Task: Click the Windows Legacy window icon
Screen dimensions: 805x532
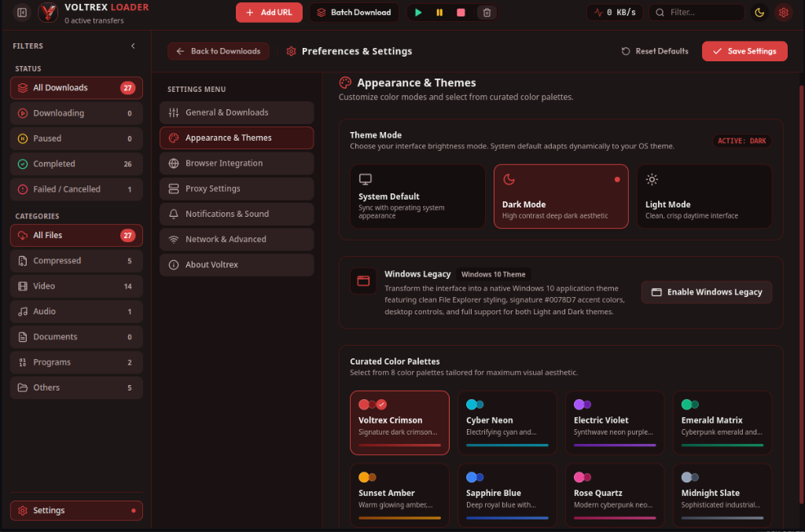Action: click(x=363, y=281)
